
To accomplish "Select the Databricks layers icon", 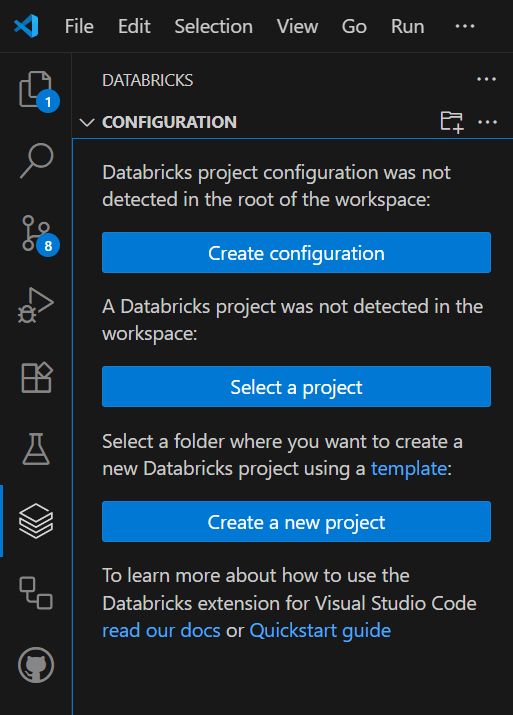I will pyautogui.click(x=36, y=521).
